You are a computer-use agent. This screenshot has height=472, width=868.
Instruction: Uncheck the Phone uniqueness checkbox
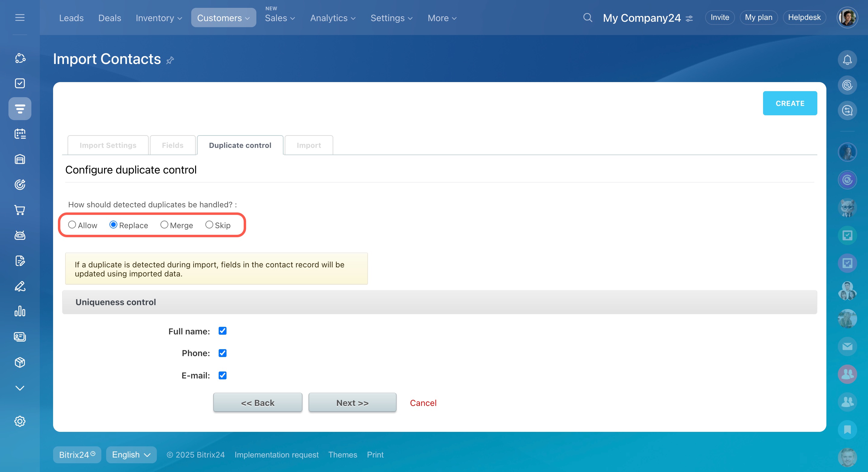coord(222,353)
